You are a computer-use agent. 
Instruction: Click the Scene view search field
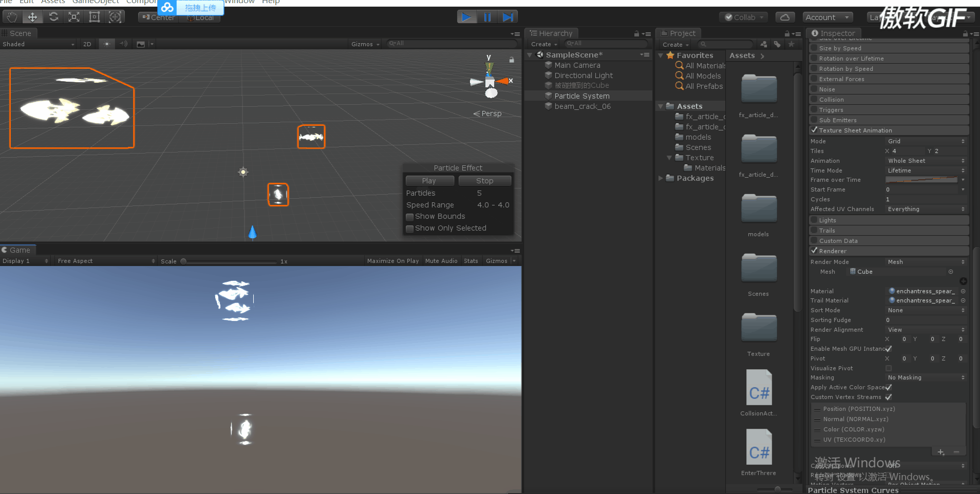451,44
